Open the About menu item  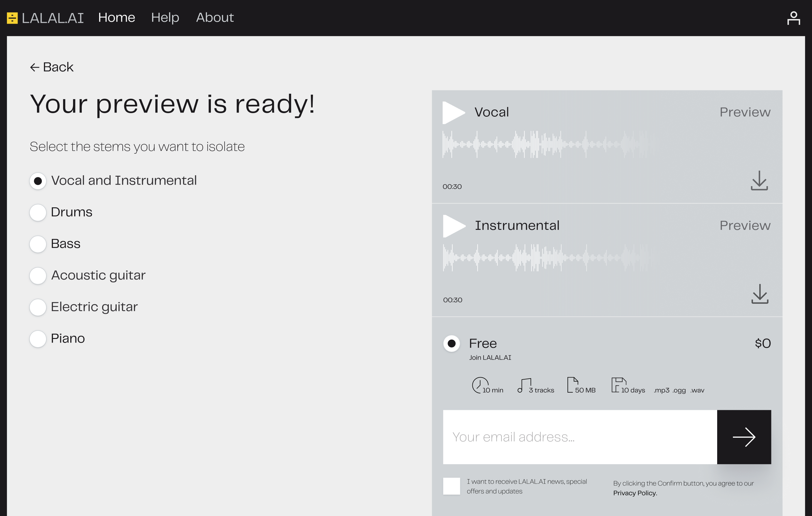pyautogui.click(x=215, y=18)
